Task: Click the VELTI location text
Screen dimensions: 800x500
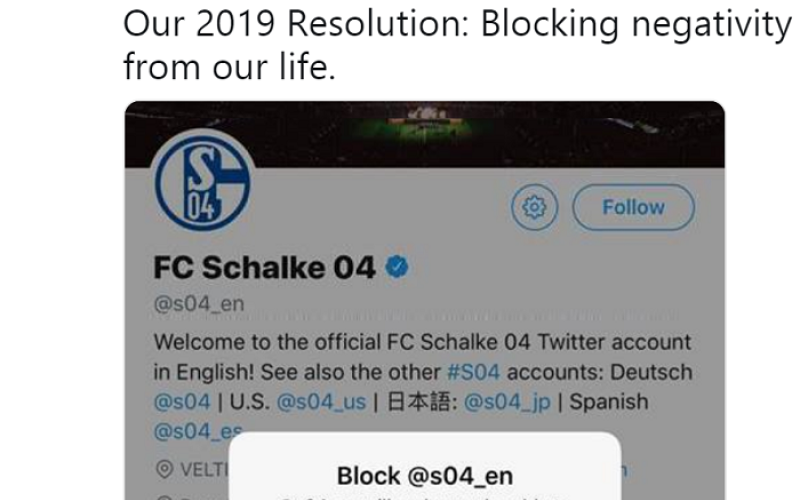Action: pyautogui.click(x=203, y=470)
